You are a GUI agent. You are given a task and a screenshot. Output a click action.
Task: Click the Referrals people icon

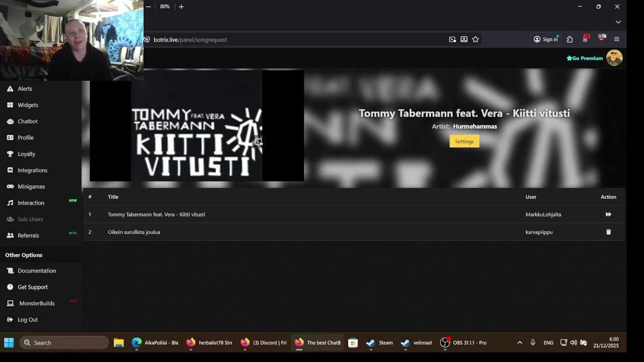coord(10,235)
